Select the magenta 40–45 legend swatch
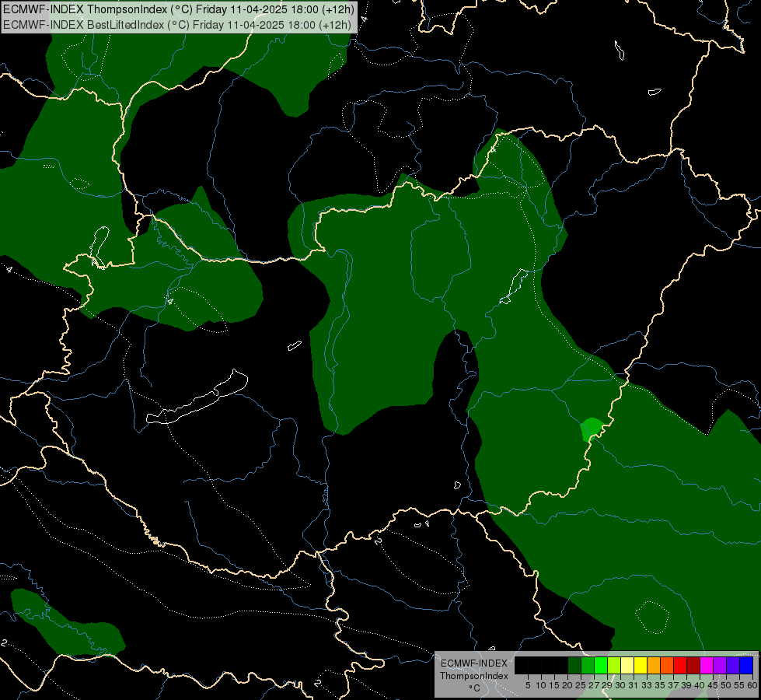 pos(707,665)
